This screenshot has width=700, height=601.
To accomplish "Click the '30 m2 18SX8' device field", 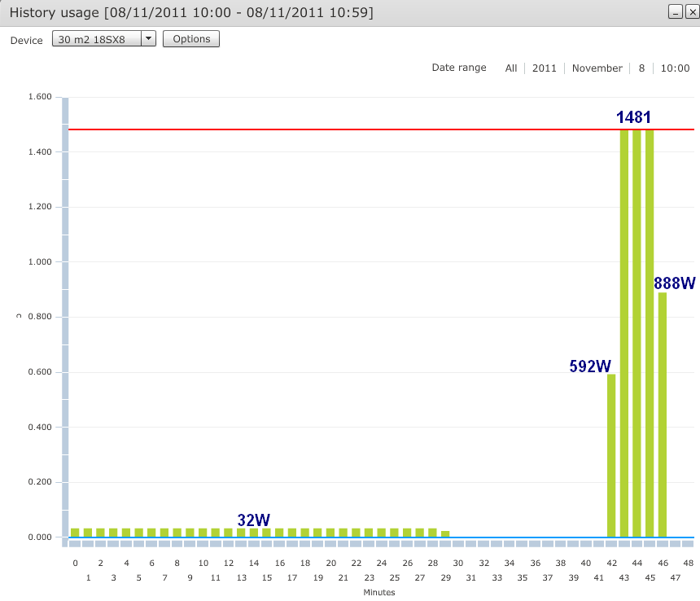I will 96,39.
